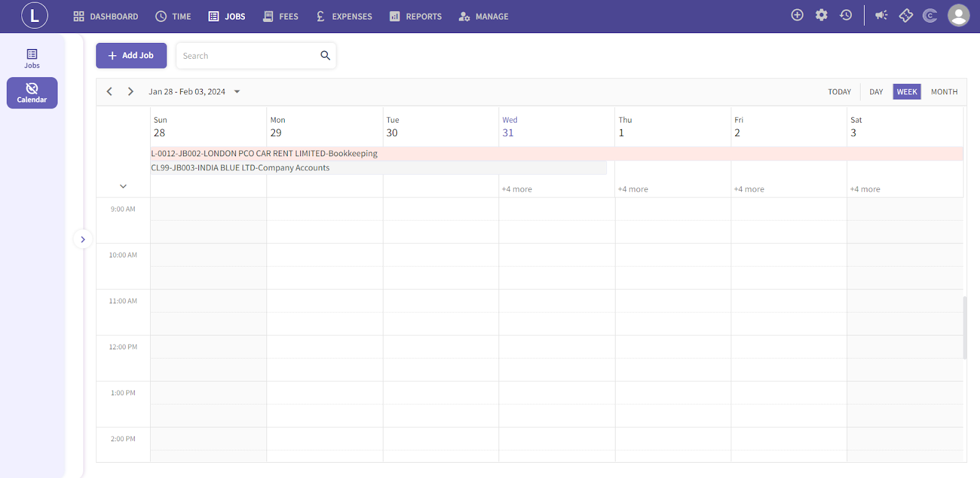Show +4 more jobs on Wednesday
980x478 pixels.
[x=517, y=189]
